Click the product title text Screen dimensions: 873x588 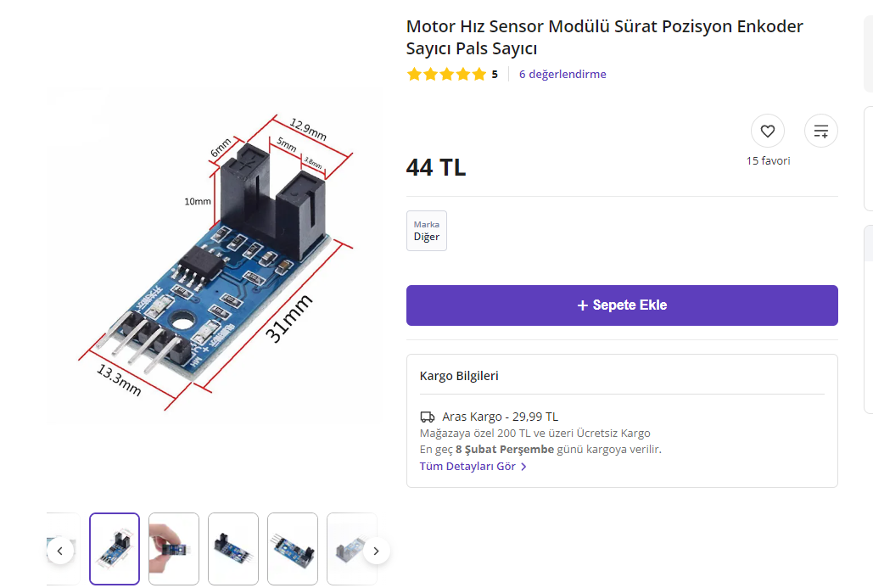(604, 37)
